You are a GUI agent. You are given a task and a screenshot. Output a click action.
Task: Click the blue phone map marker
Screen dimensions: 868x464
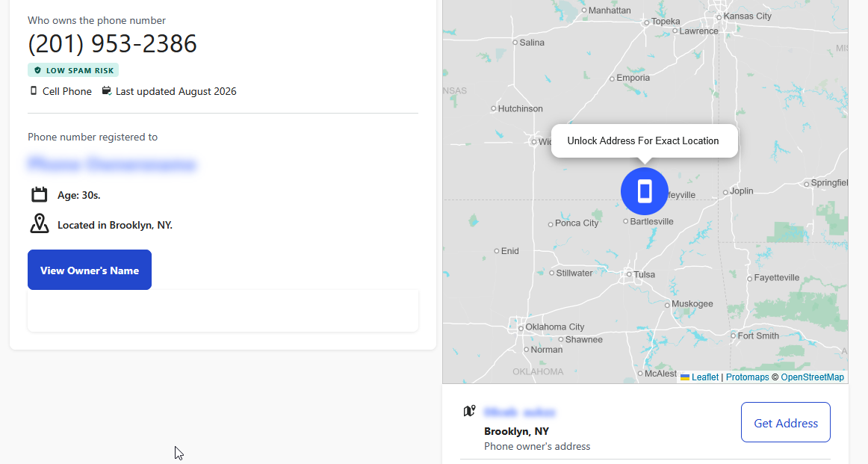click(x=645, y=191)
